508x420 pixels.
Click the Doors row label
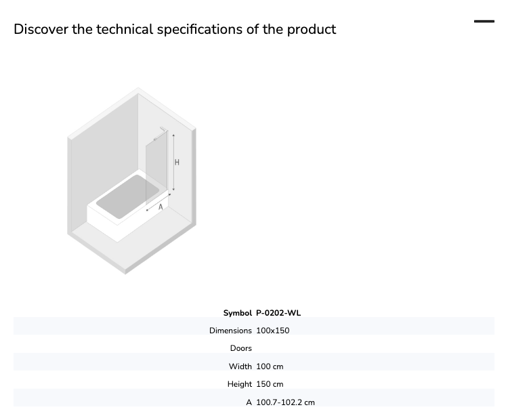point(240,348)
